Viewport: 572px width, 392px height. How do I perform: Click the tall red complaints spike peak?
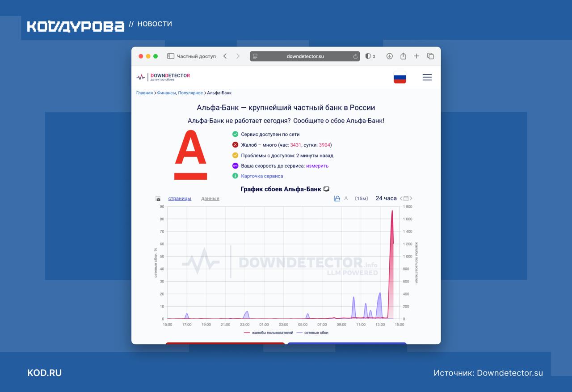coord(392,211)
